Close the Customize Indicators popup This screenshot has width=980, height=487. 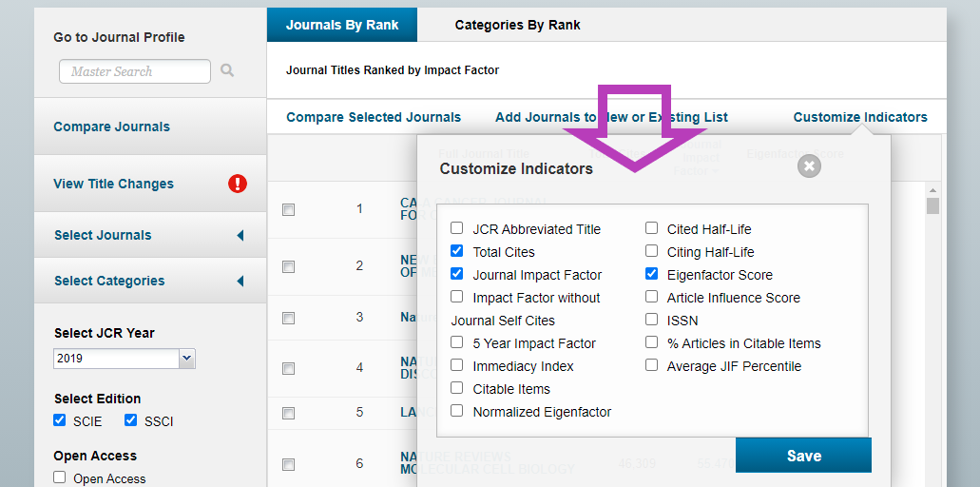(x=809, y=166)
